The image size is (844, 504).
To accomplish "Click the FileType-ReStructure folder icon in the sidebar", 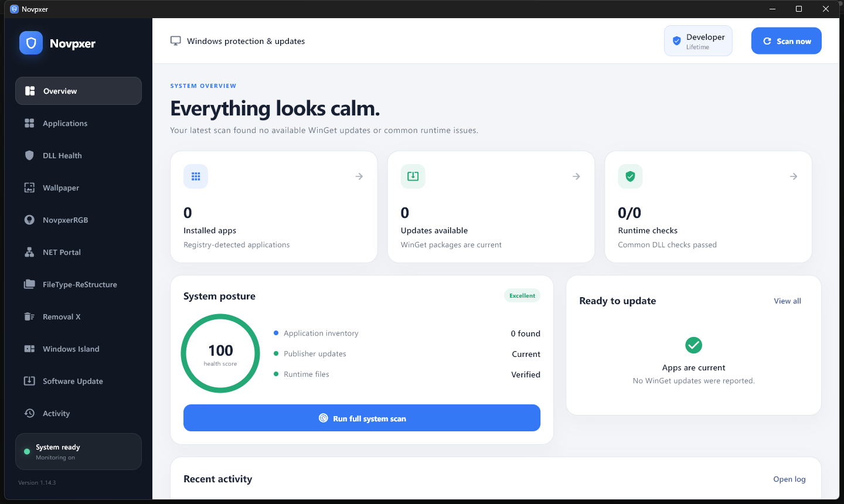I will [29, 284].
